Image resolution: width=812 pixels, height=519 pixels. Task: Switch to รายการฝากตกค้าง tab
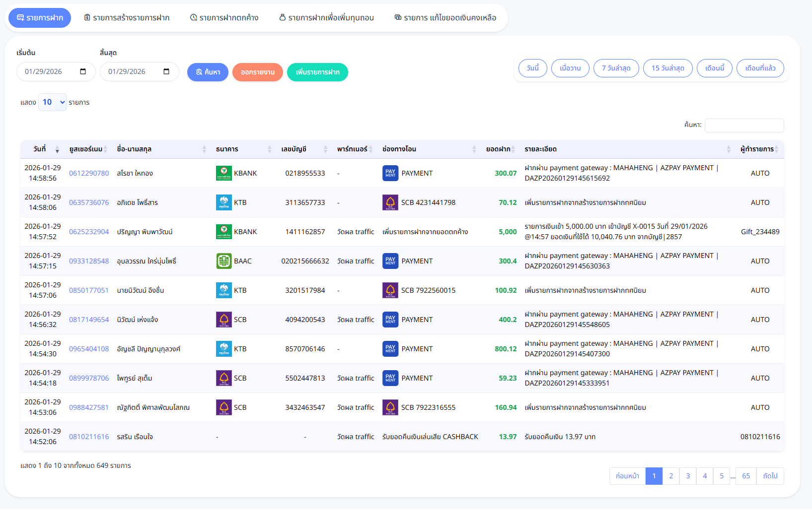tap(224, 18)
